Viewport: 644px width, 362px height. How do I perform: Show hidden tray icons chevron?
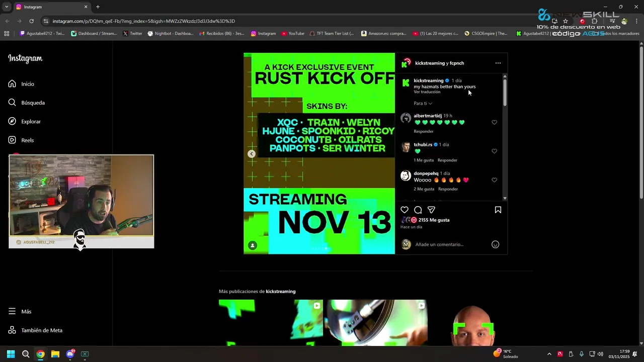[549, 354]
